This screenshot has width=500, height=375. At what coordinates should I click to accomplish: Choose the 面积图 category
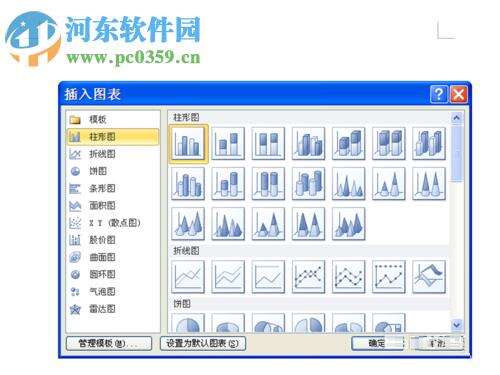[x=113, y=206]
